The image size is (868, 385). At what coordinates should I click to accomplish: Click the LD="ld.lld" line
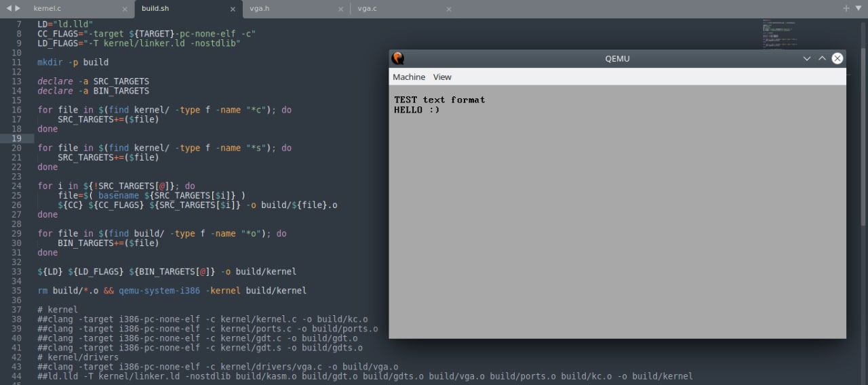pos(65,24)
